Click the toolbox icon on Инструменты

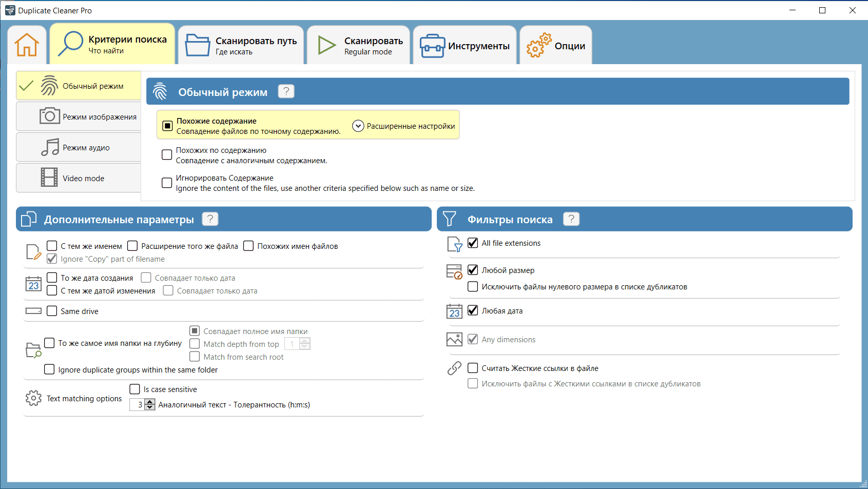pos(432,46)
